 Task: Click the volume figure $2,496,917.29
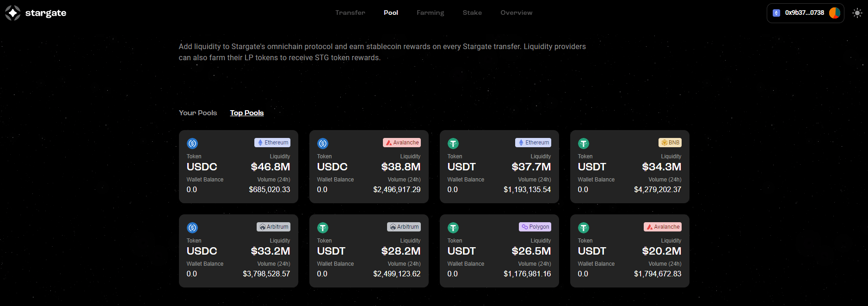pos(397,190)
